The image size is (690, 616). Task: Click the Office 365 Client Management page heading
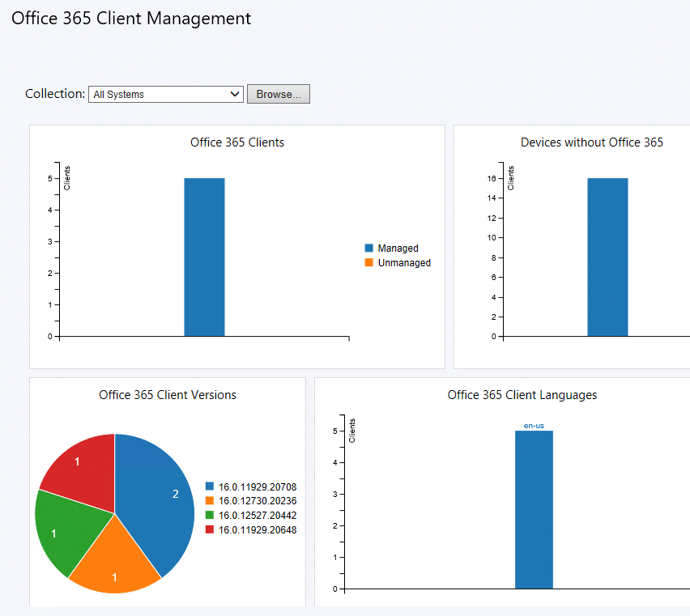pos(131,19)
